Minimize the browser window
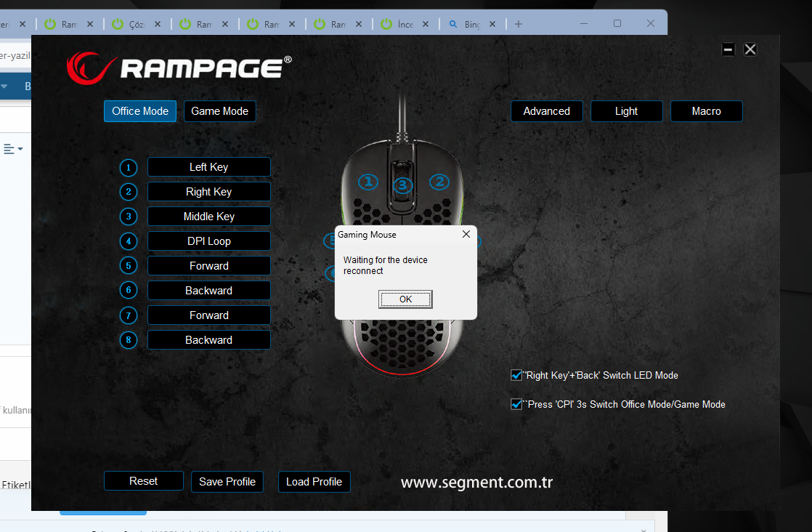Screen dimensions: 812x532 click(x=584, y=23)
